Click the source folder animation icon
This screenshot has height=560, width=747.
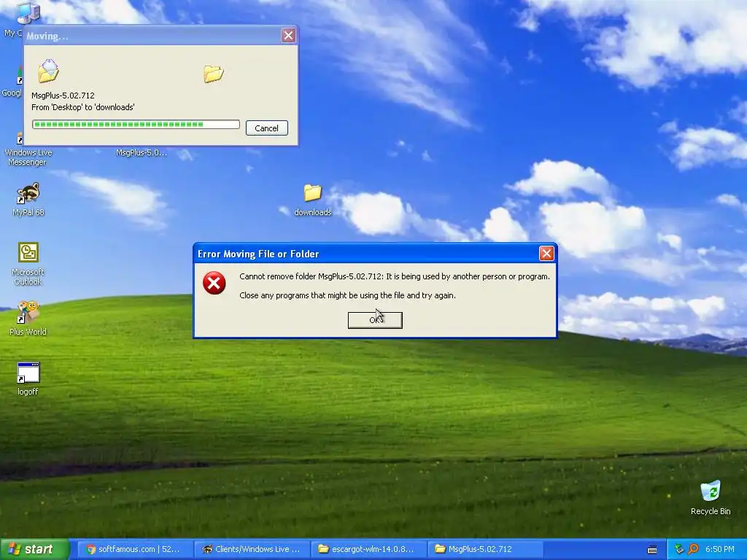tap(49, 71)
